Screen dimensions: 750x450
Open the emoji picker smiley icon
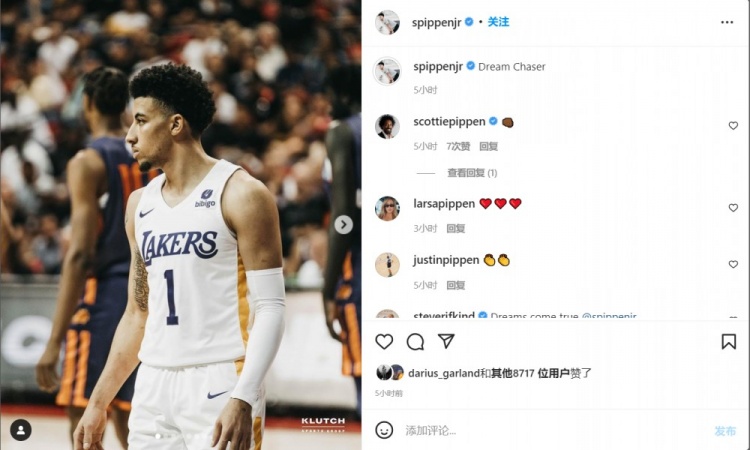(x=384, y=430)
